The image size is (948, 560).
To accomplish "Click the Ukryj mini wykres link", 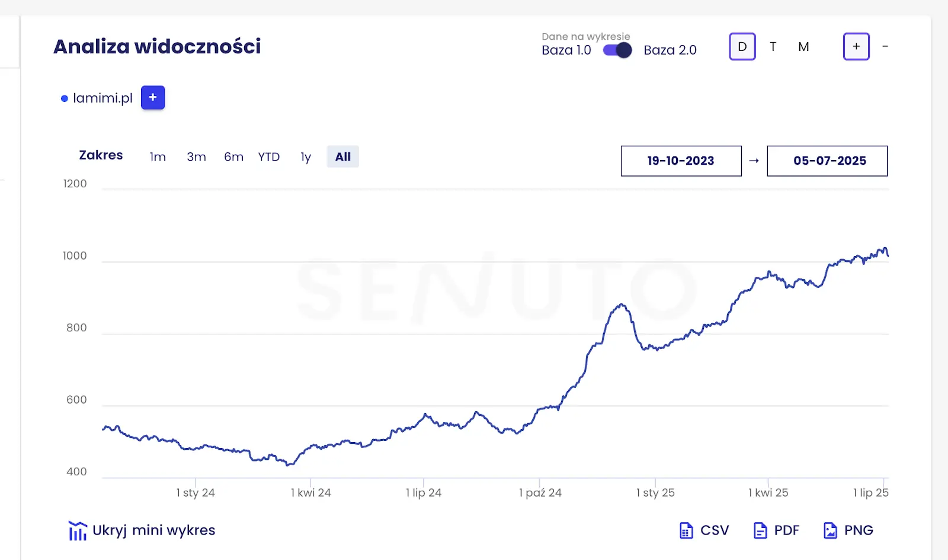I will [154, 530].
